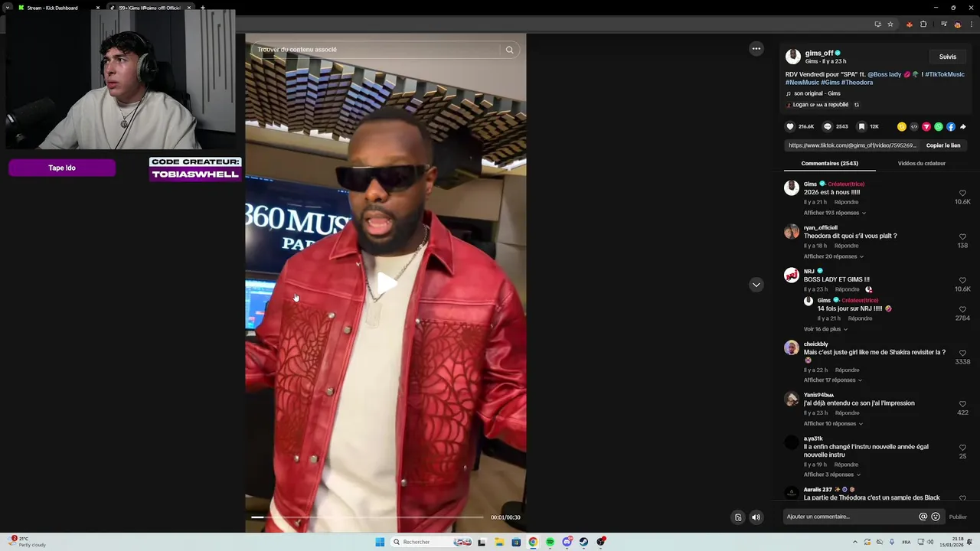This screenshot has height=551, width=980.
Task: Go to next video with the down chevron
Action: point(756,285)
